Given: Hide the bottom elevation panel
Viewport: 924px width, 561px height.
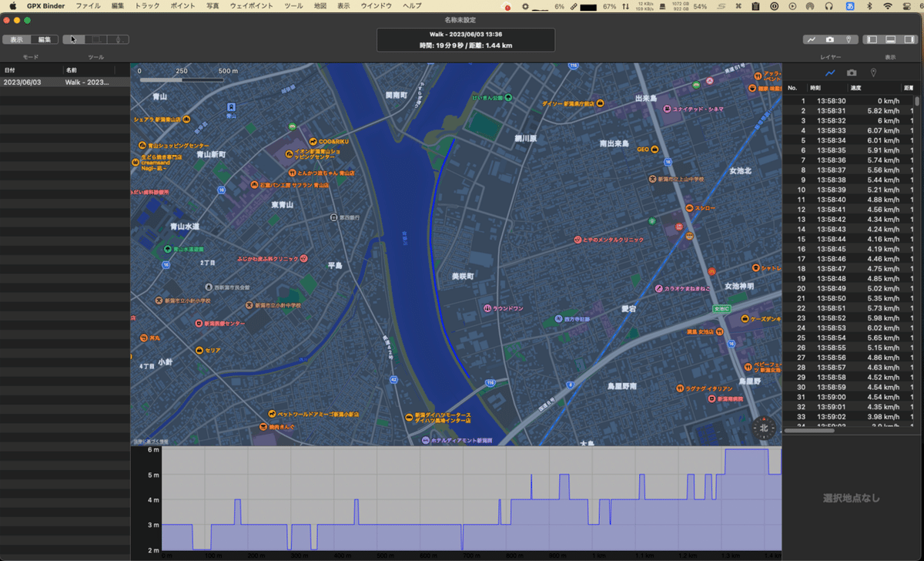Looking at the screenshot, I should [890, 39].
